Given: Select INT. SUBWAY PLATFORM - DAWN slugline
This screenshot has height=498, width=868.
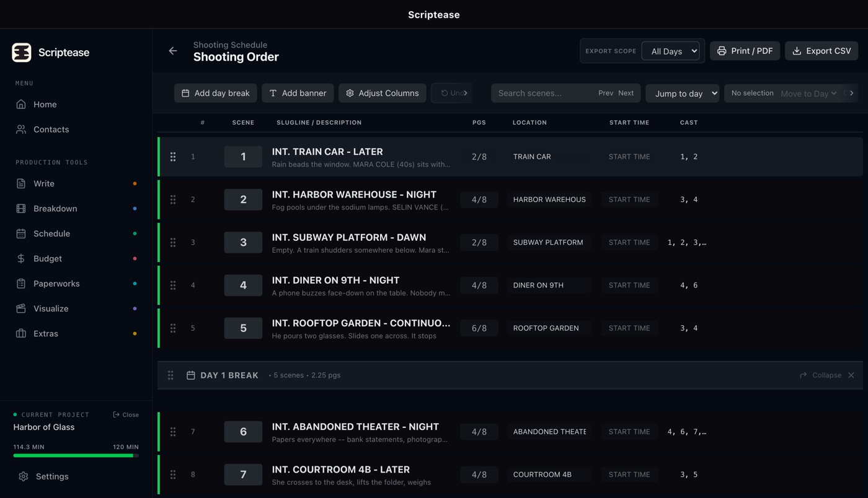Looking at the screenshot, I should [x=349, y=237].
